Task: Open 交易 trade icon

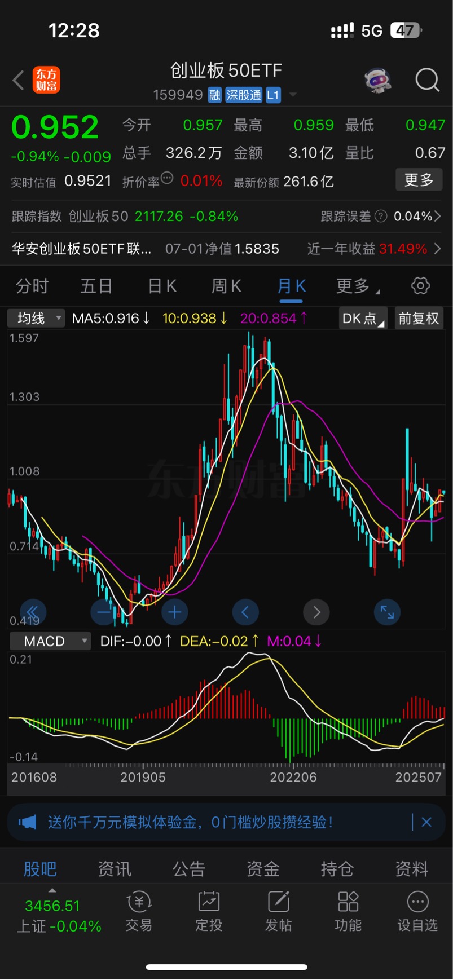Action: pyautogui.click(x=139, y=911)
